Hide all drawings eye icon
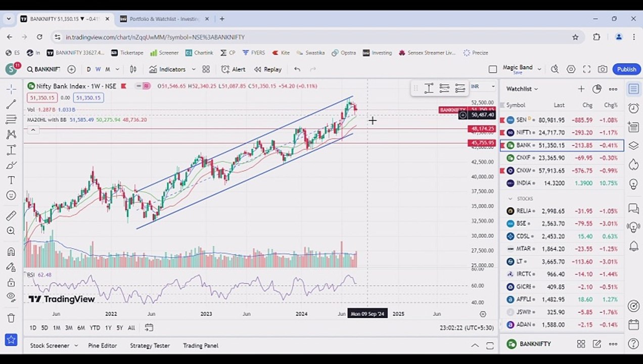 point(11,297)
